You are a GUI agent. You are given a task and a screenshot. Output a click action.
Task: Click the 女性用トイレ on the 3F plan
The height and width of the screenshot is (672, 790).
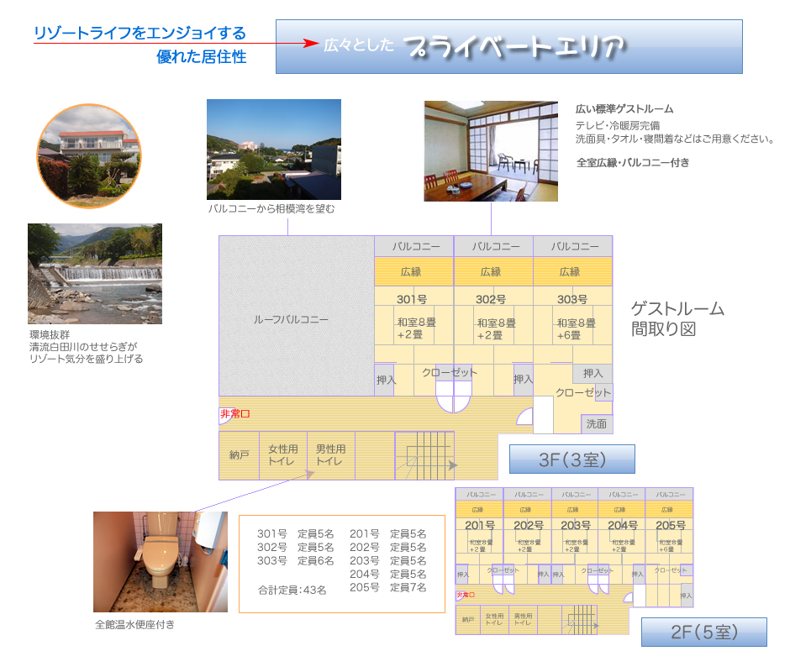(282, 455)
